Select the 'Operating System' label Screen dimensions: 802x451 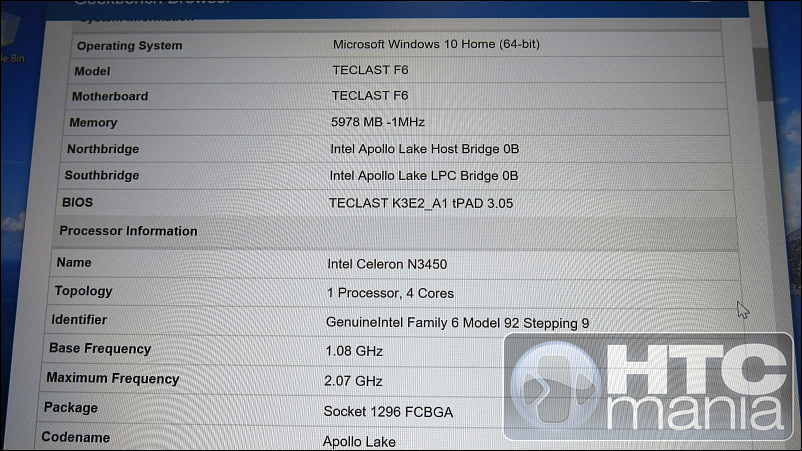(129, 46)
